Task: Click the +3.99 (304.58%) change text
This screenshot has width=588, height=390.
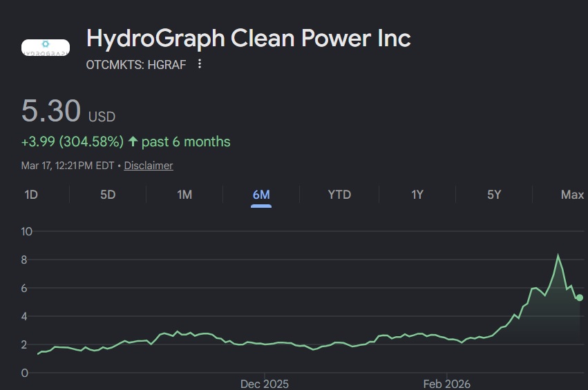Action: coord(73,142)
